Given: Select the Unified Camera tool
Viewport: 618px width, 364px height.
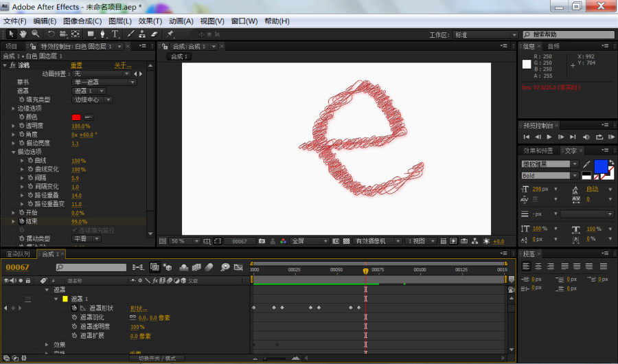Looking at the screenshot, I should pyautogui.click(x=63, y=34).
